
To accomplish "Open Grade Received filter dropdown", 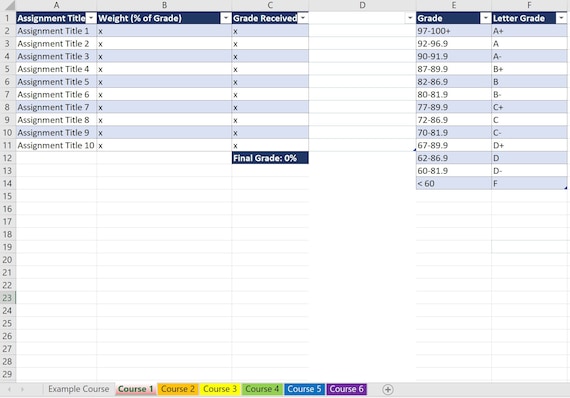I will coord(303,18).
